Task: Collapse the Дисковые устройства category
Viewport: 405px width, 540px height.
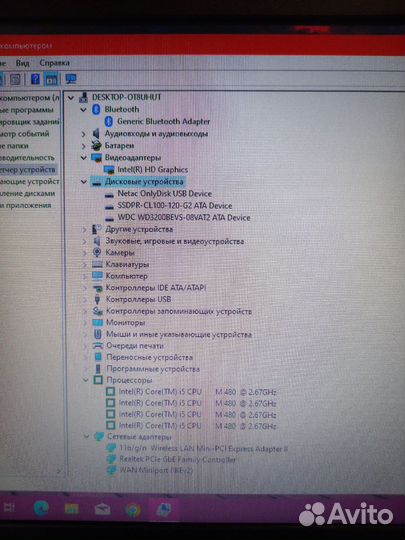Action: (x=83, y=181)
